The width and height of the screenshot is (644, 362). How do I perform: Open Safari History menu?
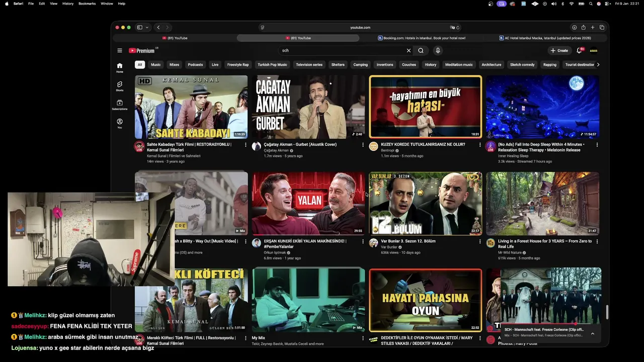coord(68,4)
